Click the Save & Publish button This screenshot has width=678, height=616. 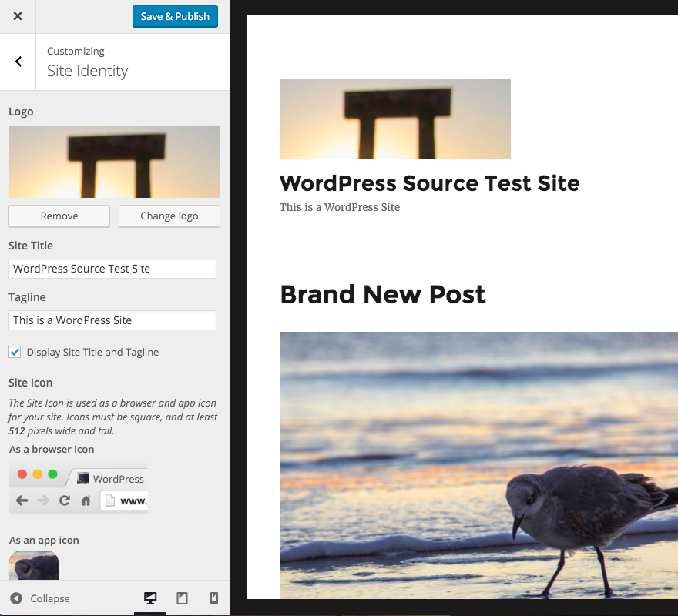coord(175,16)
